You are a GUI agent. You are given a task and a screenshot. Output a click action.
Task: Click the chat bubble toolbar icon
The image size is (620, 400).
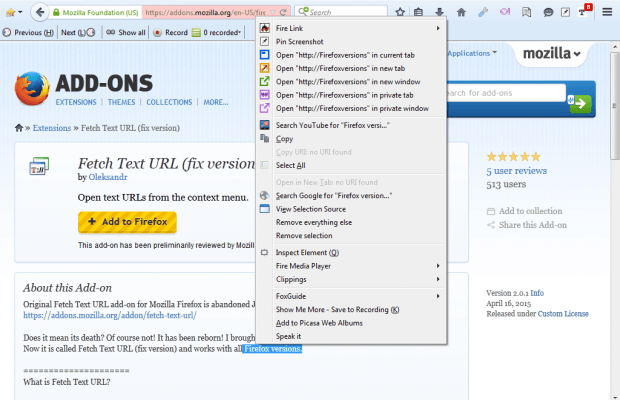548,12
